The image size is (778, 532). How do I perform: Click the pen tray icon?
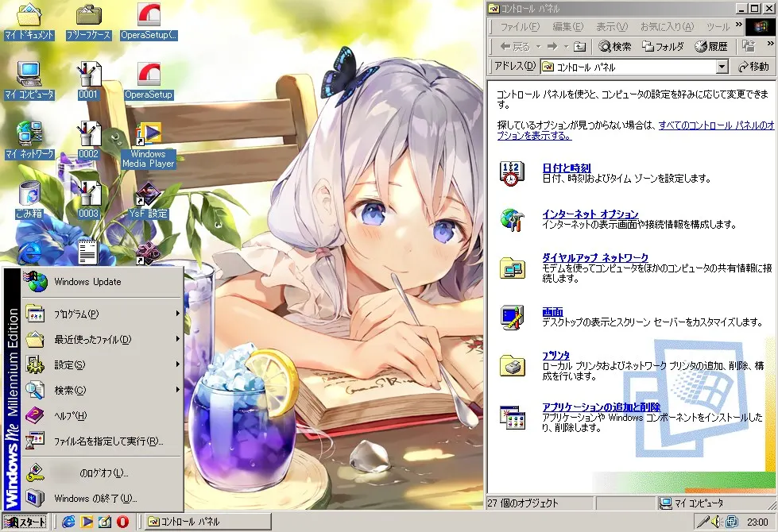click(x=703, y=522)
